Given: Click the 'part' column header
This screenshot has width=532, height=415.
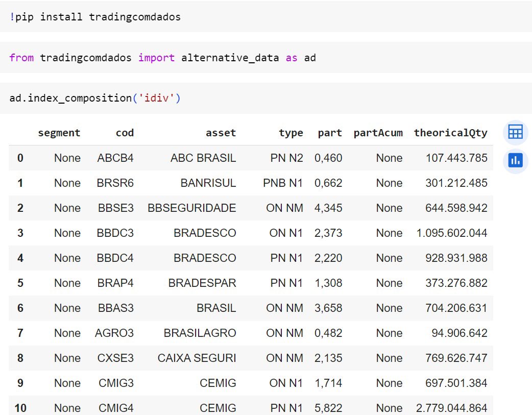Looking at the screenshot, I should coord(330,133).
